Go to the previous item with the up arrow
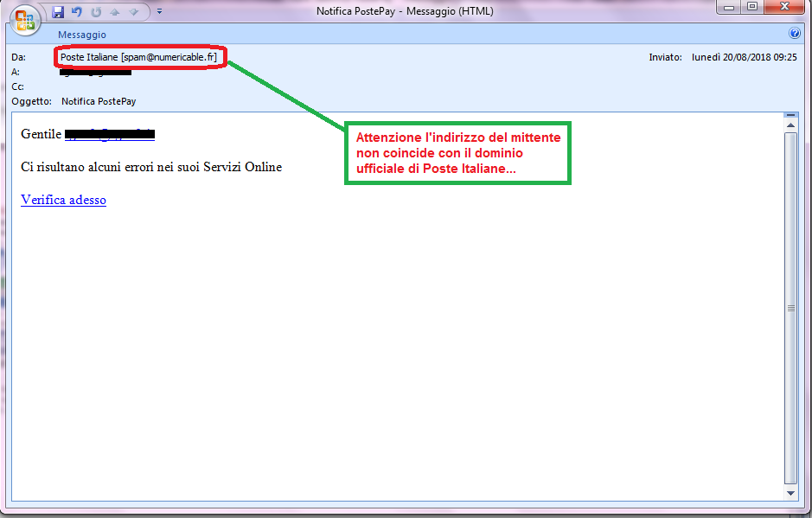The height and width of the screenshot is (518, 812). (114, 11)
